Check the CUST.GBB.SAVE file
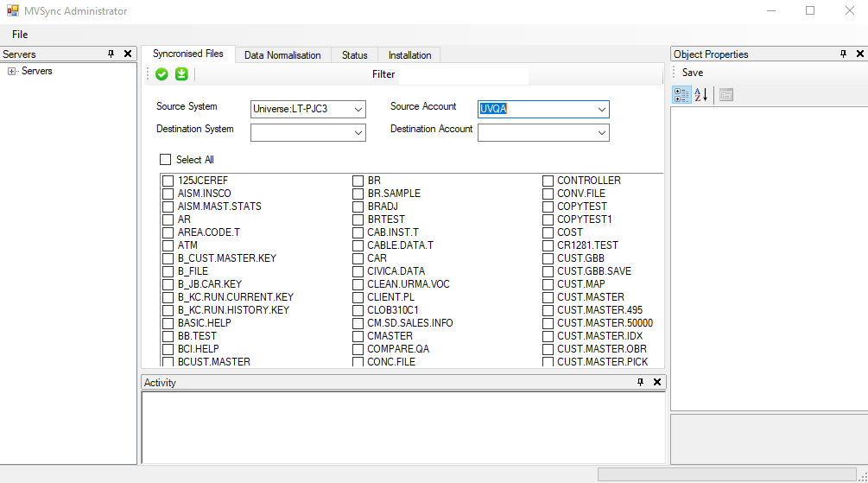Image resolution: width=868 pixels, height=483 pixels. [x=548, y=270]
